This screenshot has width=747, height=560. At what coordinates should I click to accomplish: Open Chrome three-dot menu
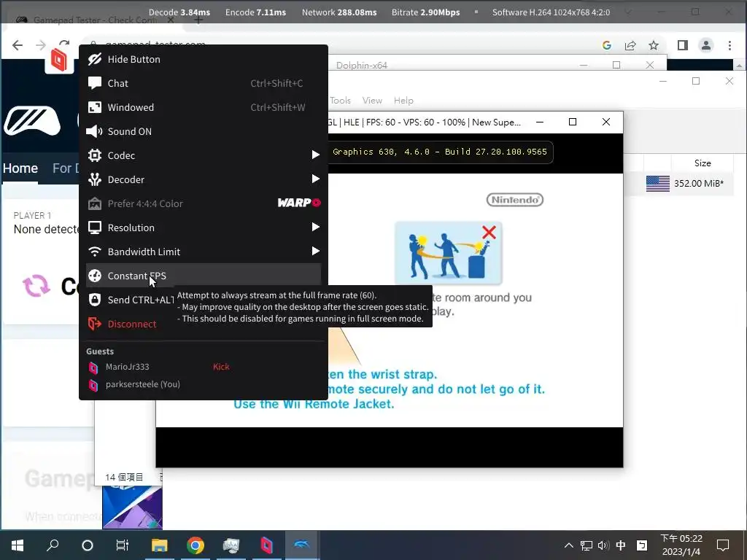pos(729,45)
